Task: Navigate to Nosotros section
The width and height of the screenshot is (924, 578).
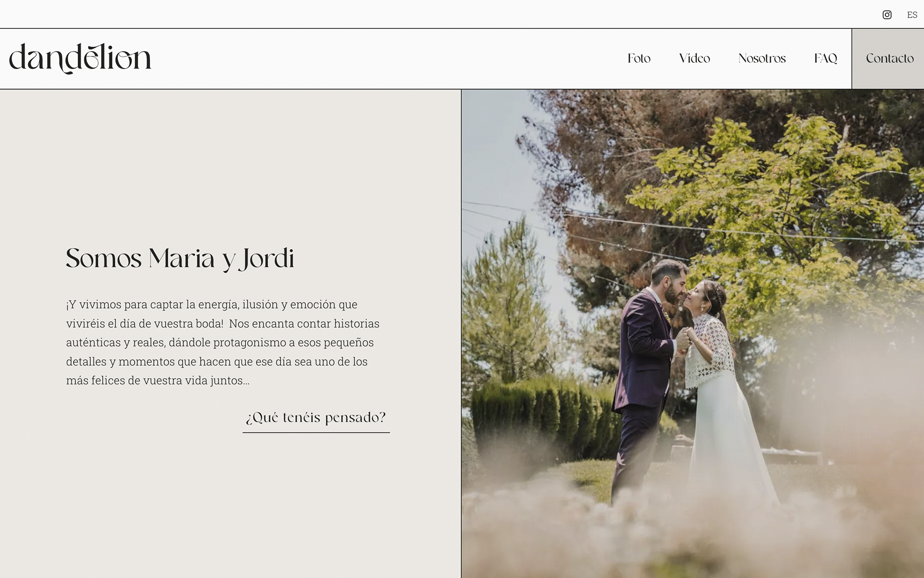Action: click(762, 58)
